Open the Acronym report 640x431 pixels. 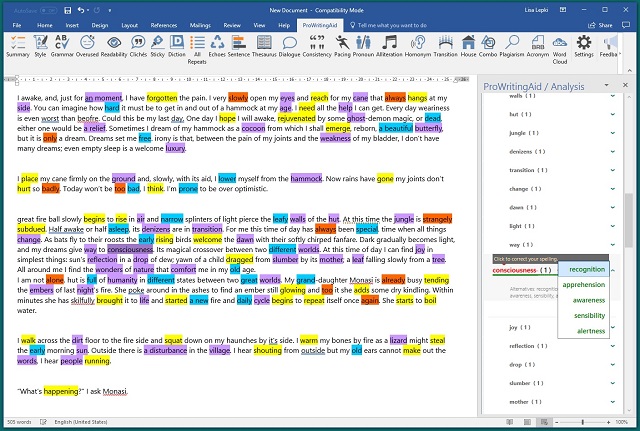click(x=538, y=46)
